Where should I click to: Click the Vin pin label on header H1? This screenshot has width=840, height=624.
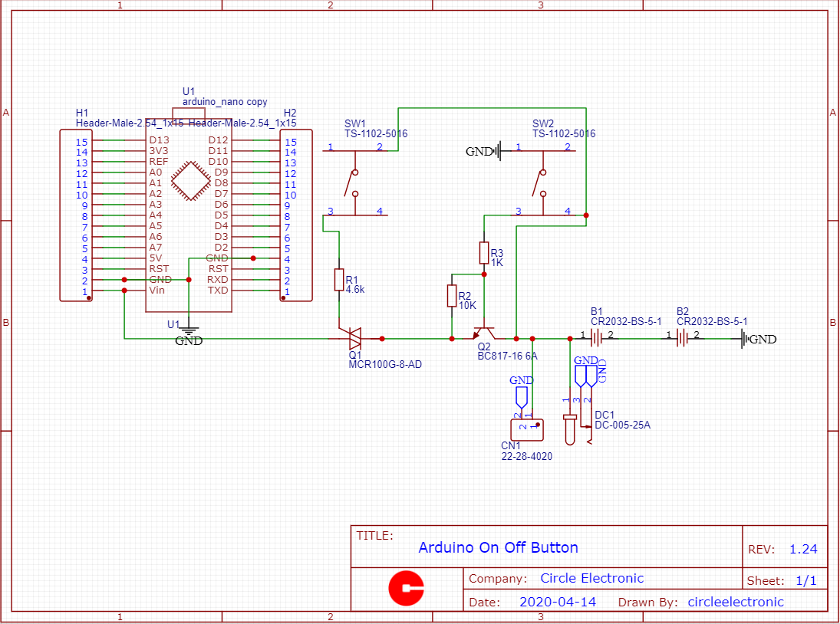coord(157,291)
